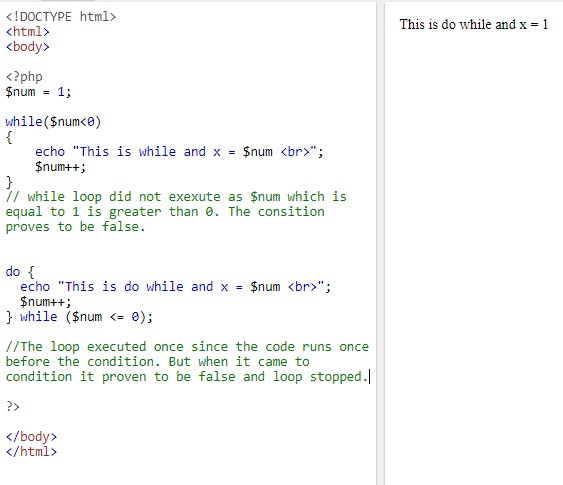Click the opening <html> tag line
The height and width of the screenshot is (485, 563).
[x=28, y=32]
